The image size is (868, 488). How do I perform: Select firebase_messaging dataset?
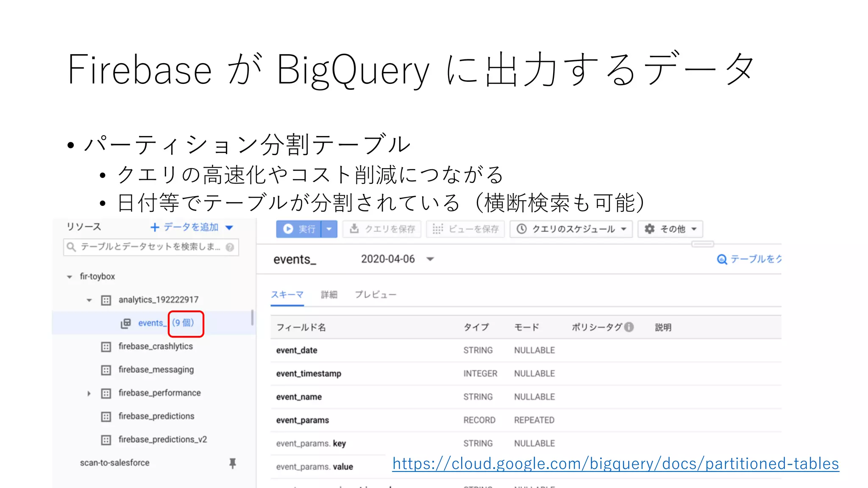(156, 370)
